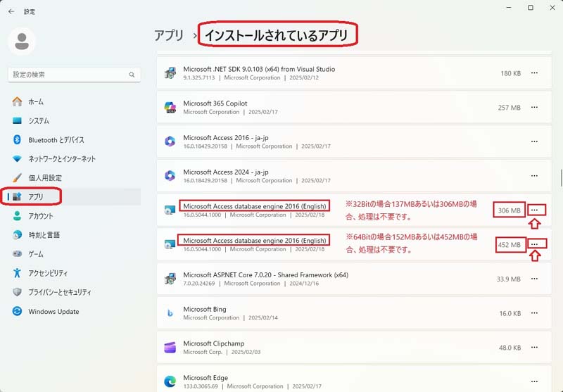Click the 16.0 KB size value
Screen dimensions: 563x392
510,313
